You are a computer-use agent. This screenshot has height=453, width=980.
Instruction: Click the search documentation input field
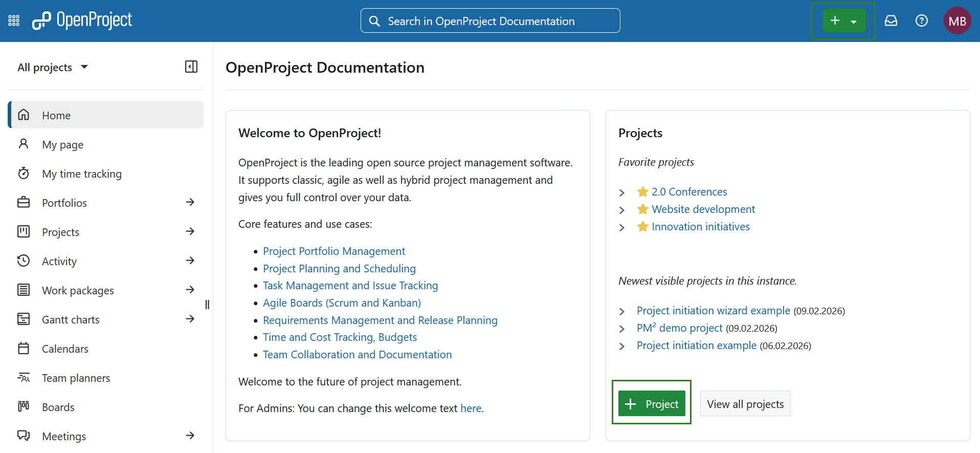(490, 20)
